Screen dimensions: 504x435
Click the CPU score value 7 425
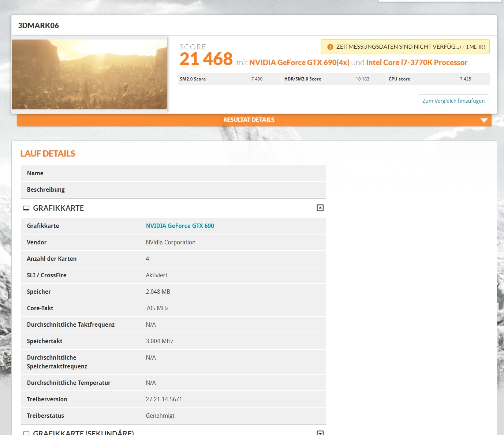[466, 79]
